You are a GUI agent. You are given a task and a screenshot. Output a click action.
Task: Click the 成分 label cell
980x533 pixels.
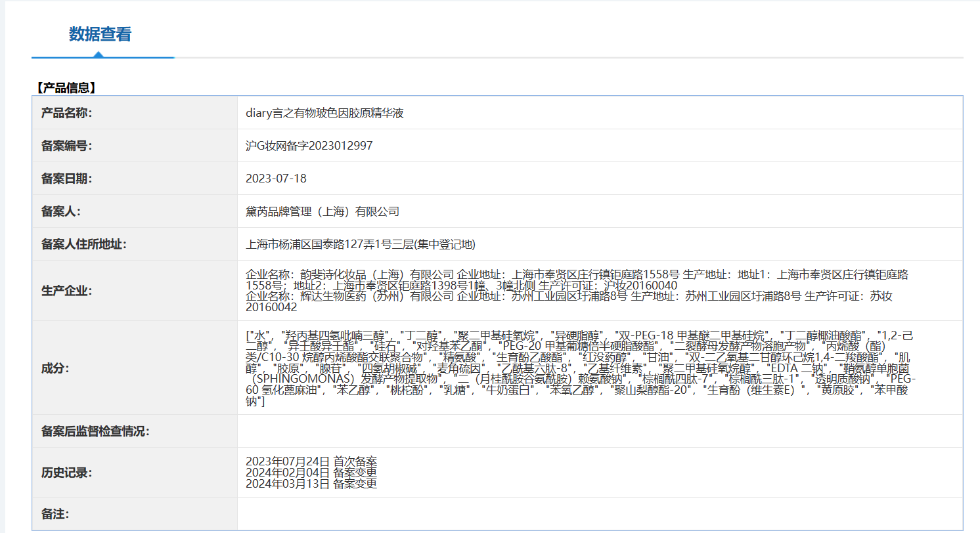click(x=135, y=368)
